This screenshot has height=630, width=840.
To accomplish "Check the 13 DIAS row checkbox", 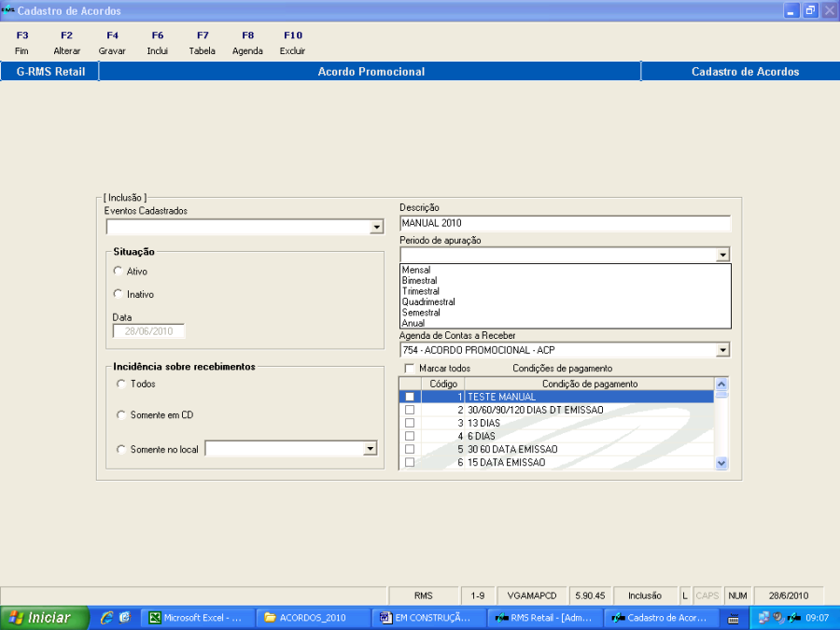I will pyautogui.click(x=410, y=423).
